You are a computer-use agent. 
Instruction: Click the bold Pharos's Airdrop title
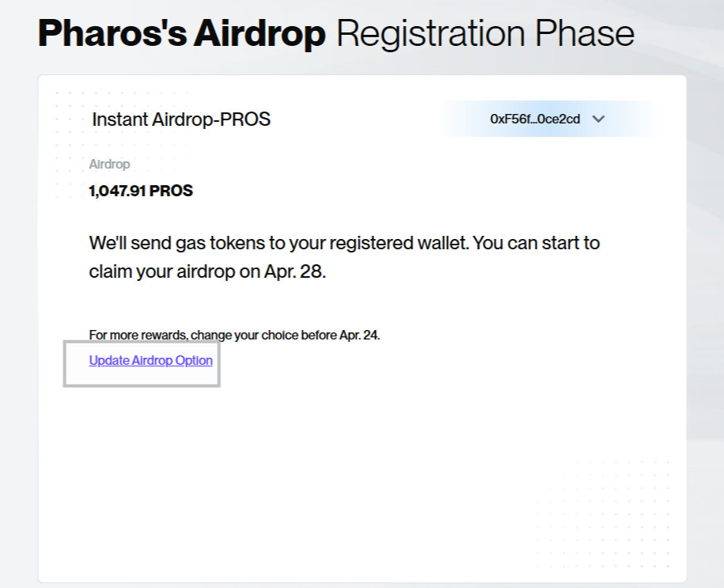(181, 34)
